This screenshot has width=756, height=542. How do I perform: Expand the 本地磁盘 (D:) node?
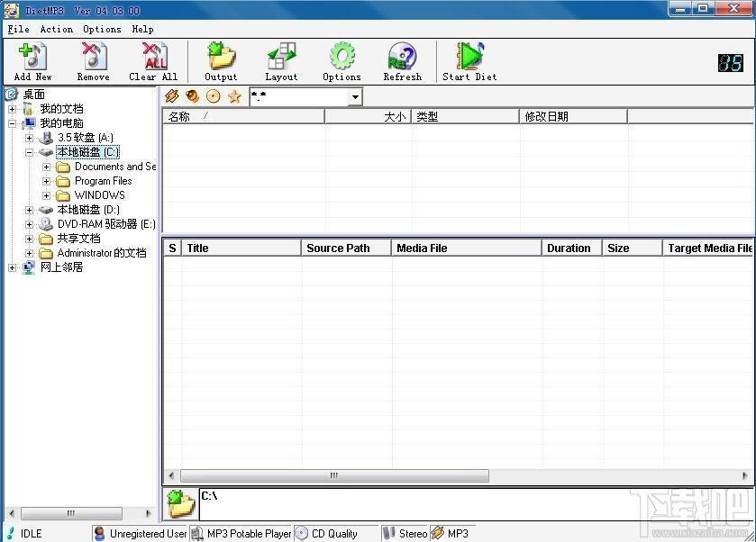click(30, 210)
